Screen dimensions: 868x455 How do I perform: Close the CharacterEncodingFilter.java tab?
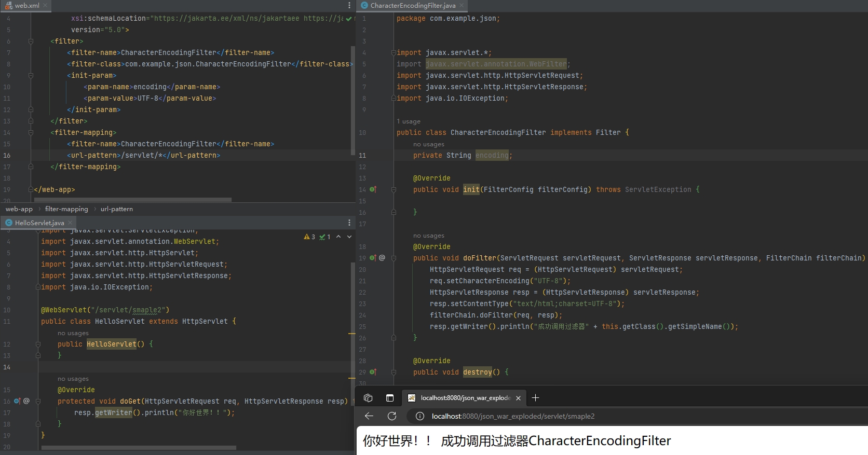pos(462,6)
